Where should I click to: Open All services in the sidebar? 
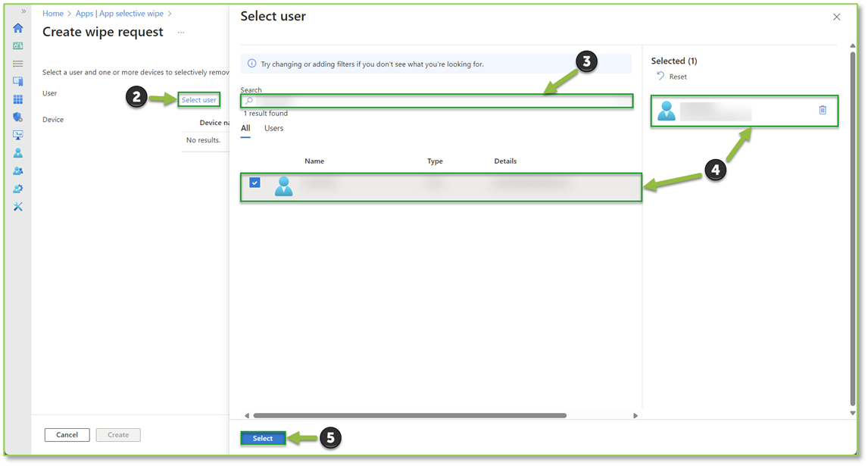click(17, 63)
